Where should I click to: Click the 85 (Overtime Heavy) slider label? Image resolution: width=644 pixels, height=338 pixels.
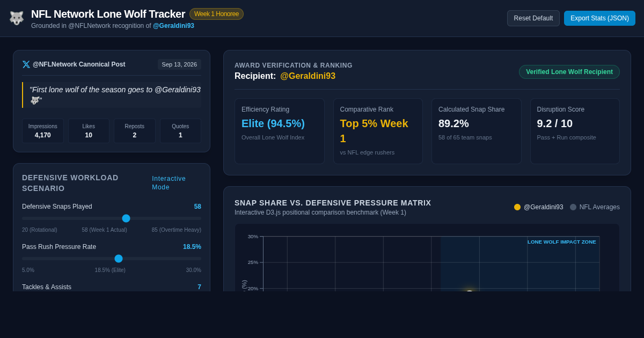177,230
